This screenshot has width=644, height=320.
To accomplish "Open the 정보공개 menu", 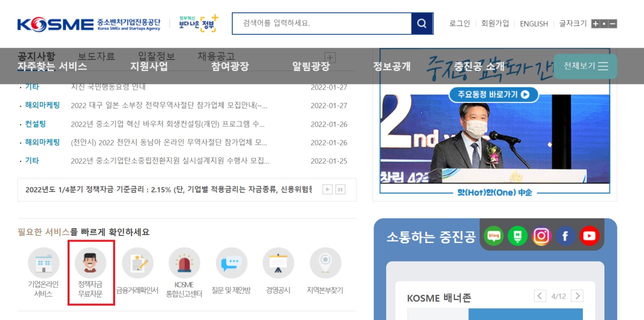I will pos(392,66).
